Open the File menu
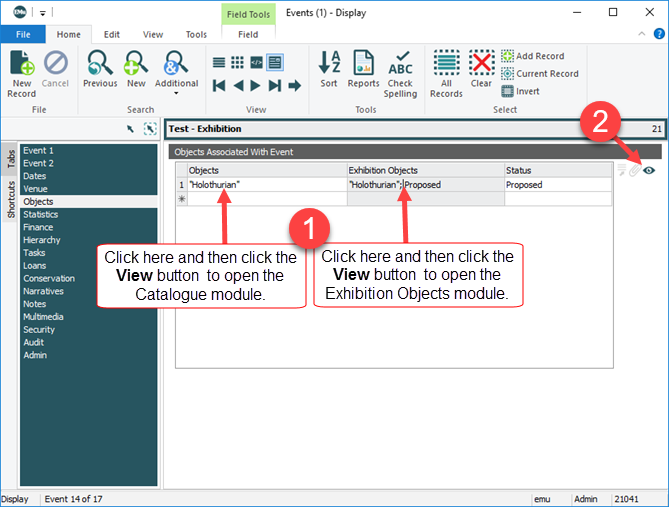 (23, 34)
